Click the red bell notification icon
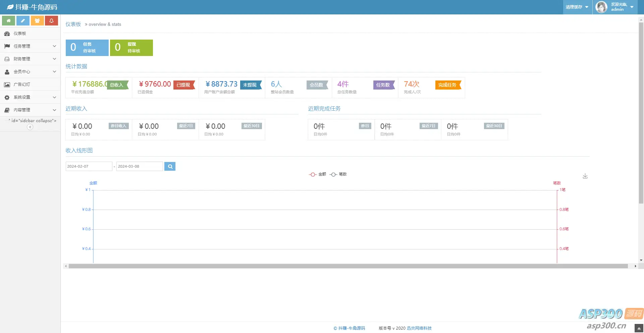 [x=51, y=20]
